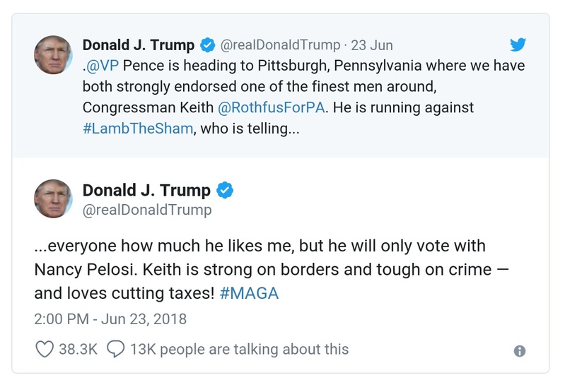This screenshot has height=392, width=565.
Task: Click verified badge in quoted tweet header
Action: (207, 45)
